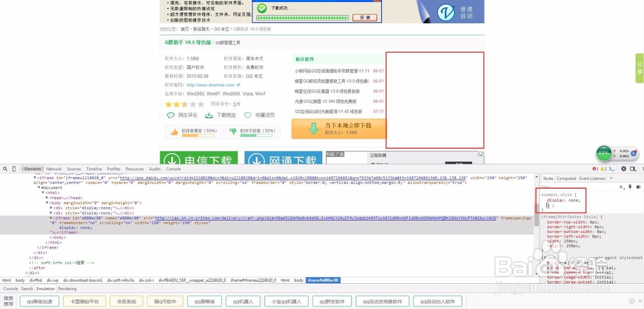Viewport: 644px width, 309px height.
Task: Click the green download arrow icon
Action: [314, 129]
